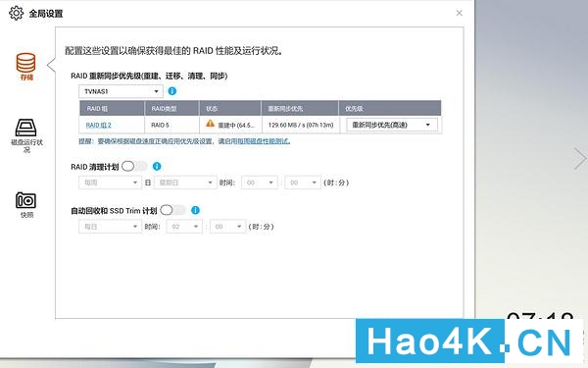The width and height of the screenshot is (588, 368).
Task: Click the 重新同步优先 column header
Action: [300, 108]
